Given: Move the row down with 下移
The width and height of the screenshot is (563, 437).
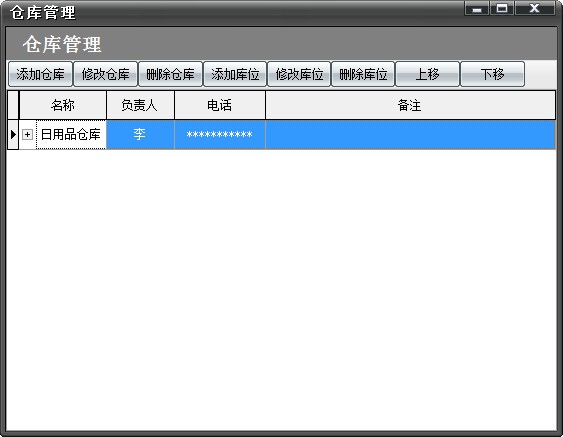Looking at the screenshot, I should pyautogui.click(x=492, y=74).
